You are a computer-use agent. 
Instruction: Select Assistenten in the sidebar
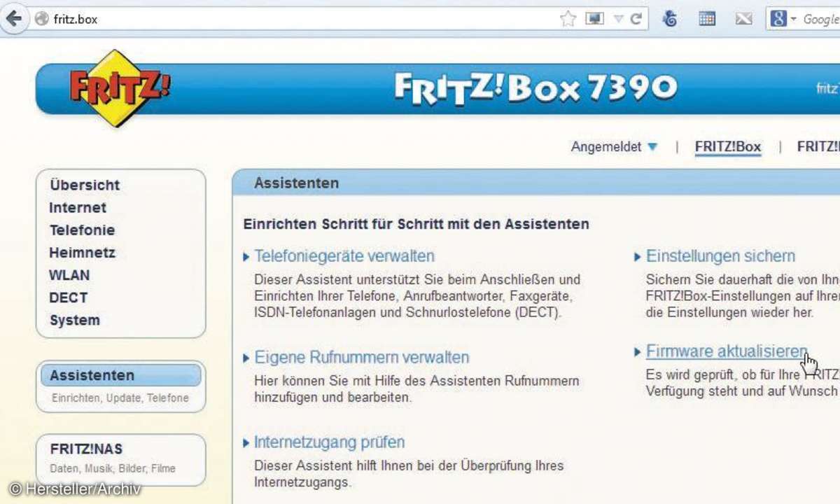(x=120, y=375)
